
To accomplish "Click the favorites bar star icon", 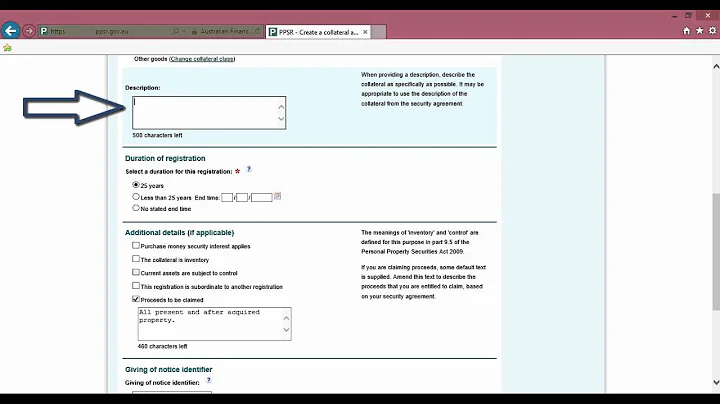I will 7,48.
